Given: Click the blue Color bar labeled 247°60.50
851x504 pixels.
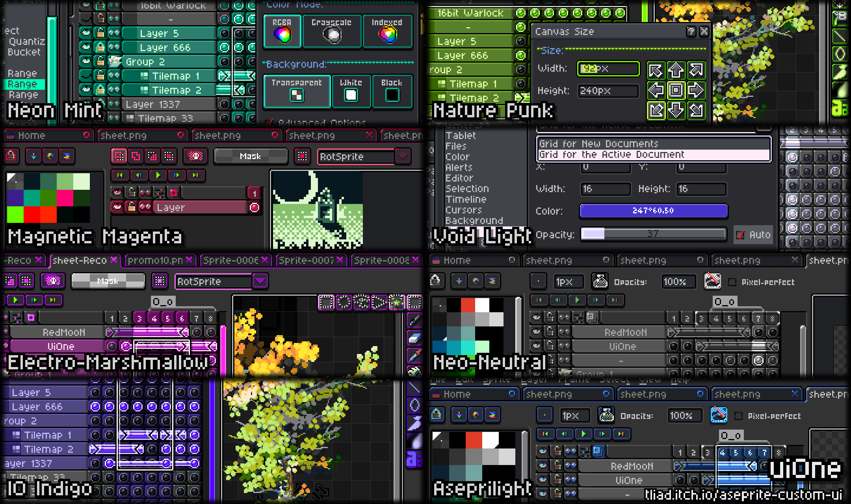Looking at the screenshot, I should pos(653,211).
